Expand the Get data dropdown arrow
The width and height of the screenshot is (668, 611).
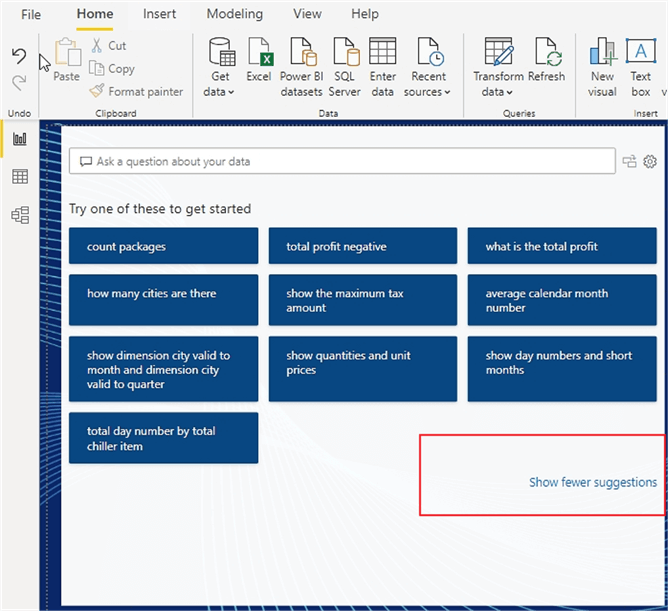pos(231,92)
